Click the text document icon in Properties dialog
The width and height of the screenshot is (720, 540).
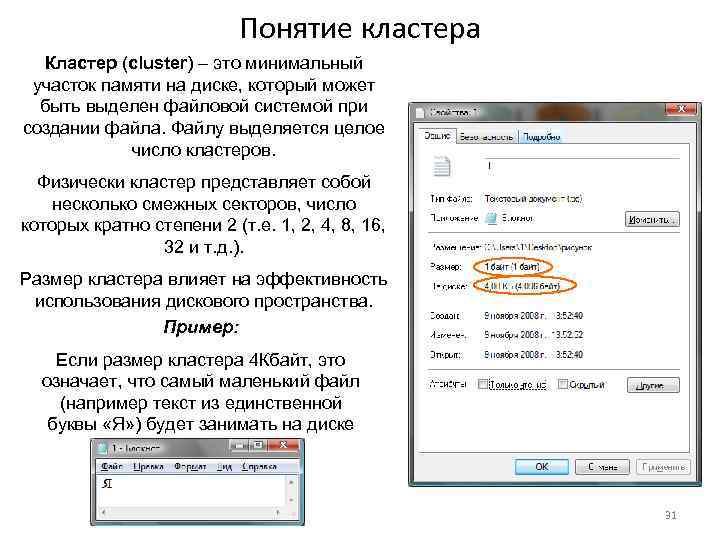pyautogui.click(x=442, y=166)
